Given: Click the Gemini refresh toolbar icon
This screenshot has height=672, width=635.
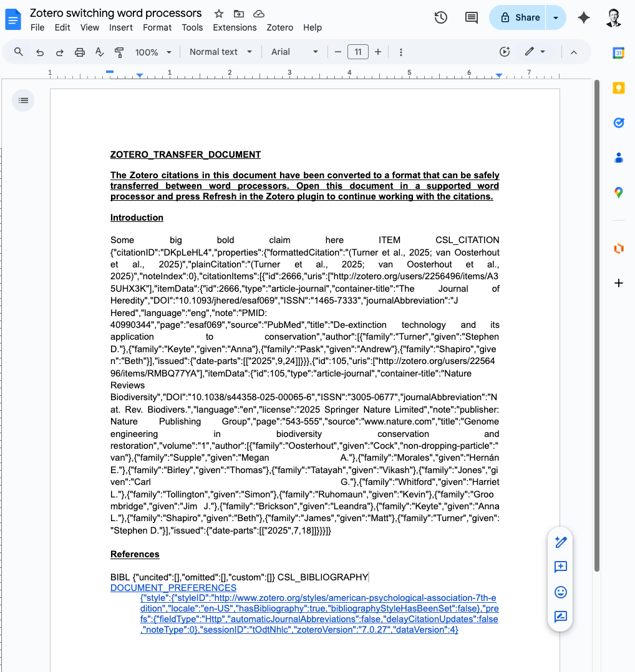Looking at the screenshot, I should (x=505, y=52).
